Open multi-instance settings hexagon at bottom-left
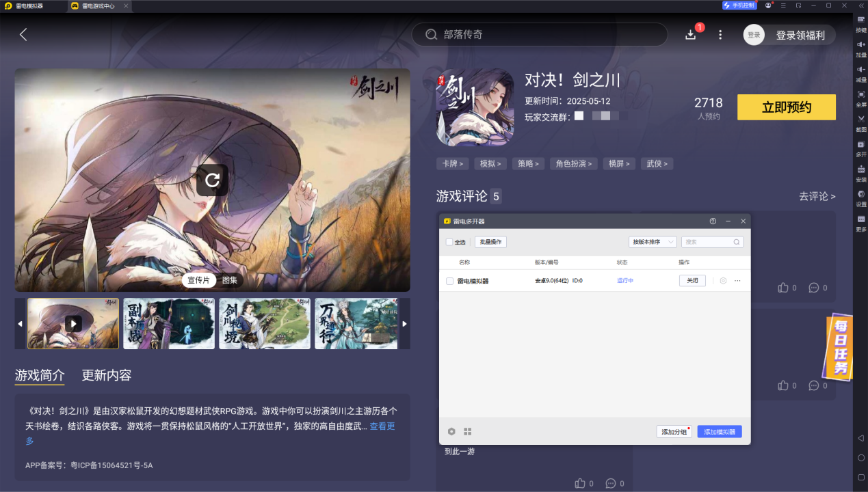 coord(451,432)
